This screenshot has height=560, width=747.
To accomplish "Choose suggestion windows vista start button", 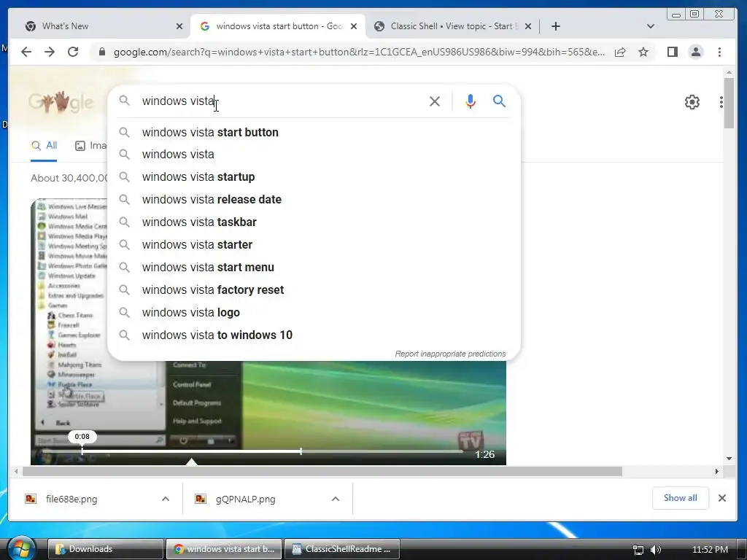I will click(x=314, y=133).
